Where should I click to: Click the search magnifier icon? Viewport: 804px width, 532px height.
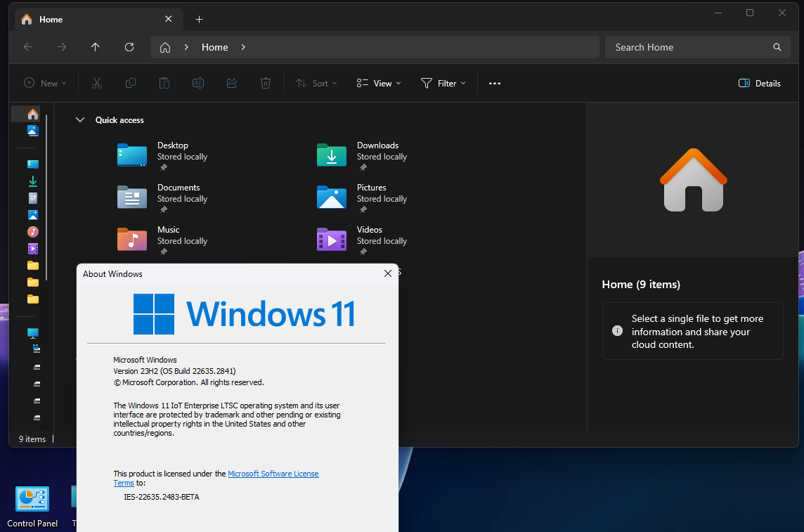click(x=777, y=47)
